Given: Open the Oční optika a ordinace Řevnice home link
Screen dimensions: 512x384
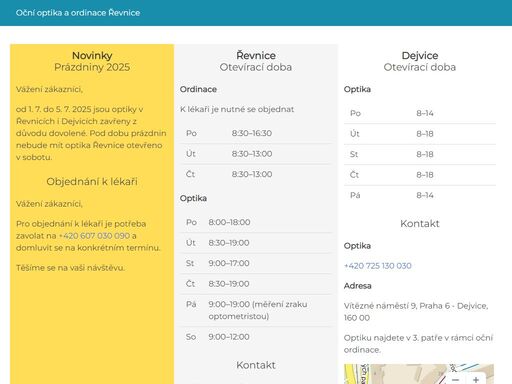Looking at the screenshot, I should pyautogui.click(x=78, y=13).
